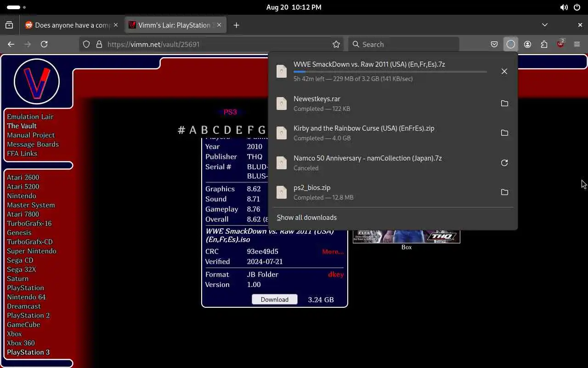Open site security shield info
This screenshot has width=588, height=368.
click(86, 44)
